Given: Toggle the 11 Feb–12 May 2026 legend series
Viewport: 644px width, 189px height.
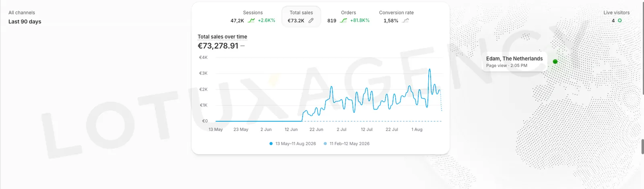Looking at the screenshot, I should tap(347, 143).
